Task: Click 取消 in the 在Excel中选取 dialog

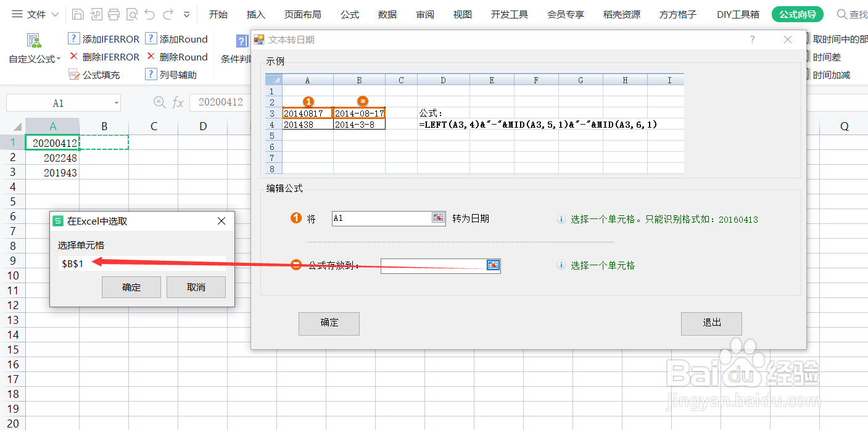Action: (x=196, y=287)
